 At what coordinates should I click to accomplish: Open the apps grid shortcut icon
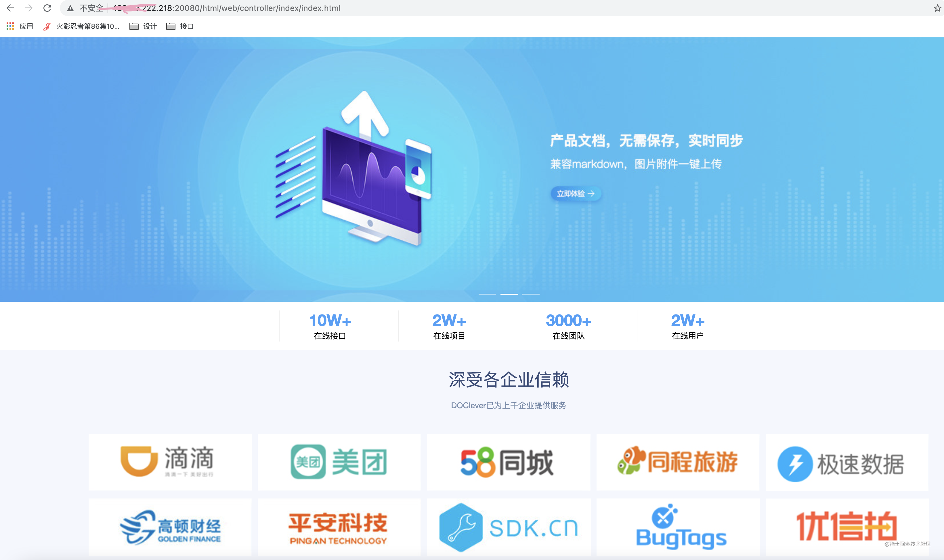point(10,26)
